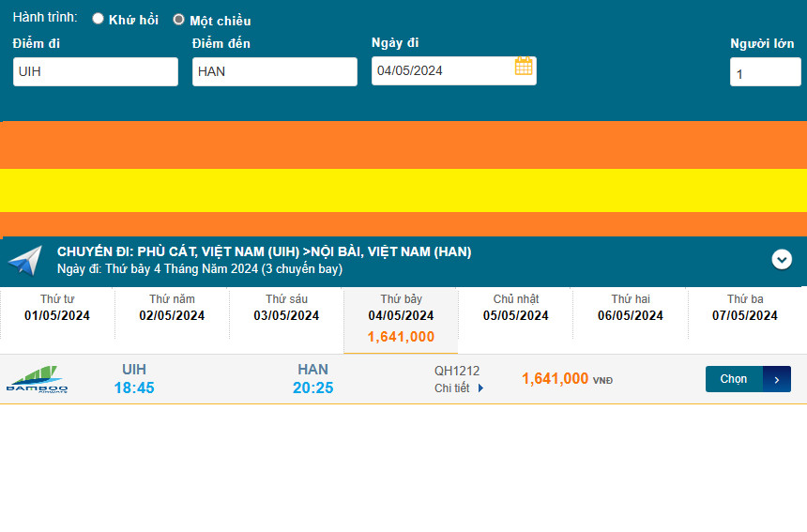Select the Một chiều one-way option
The height and width of the screenshot is (532, 807).
click(178, 20)
